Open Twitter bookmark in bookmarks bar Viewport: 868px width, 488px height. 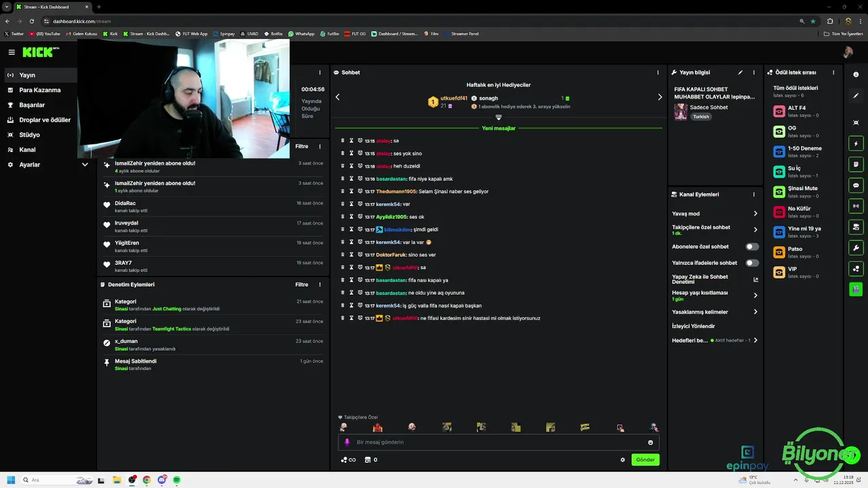coord(14,33)
